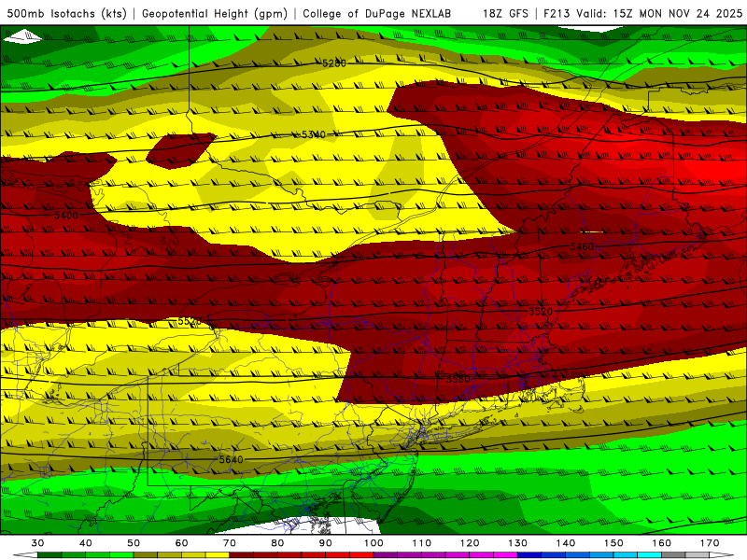This screenshot has width=747, height=560.
Task: Click the 5280 height contour label
Action: coord(334,63)
